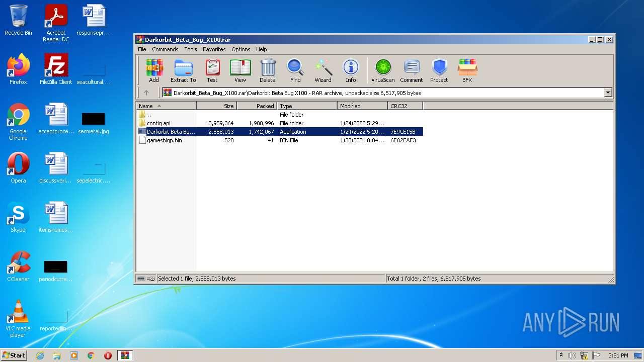Sort by the CRC32 column header
The image size is (644, 362).
point(405,106)
